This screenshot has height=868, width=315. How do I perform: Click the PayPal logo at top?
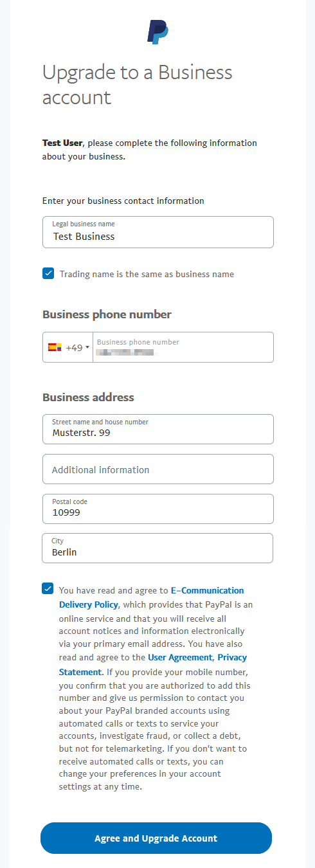[x=157, y=32]
